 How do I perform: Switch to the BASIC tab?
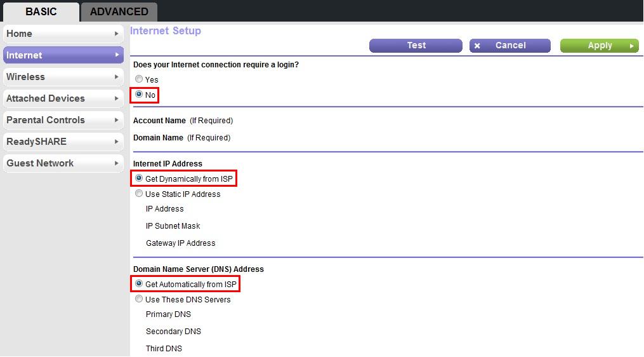click(x=41, y=12)
